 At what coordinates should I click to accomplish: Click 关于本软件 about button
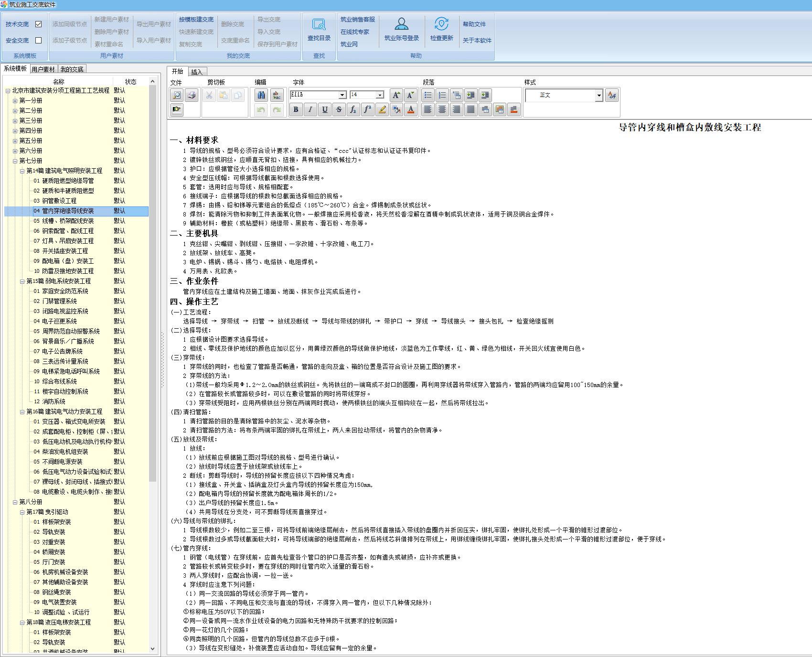tap(477, 40)
